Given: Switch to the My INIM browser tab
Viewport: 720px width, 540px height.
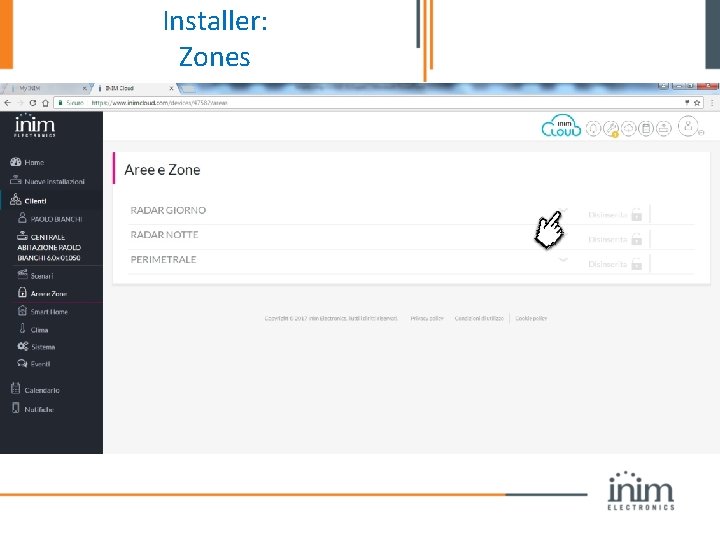Looking at the screenshot, I should pos(45,88).
